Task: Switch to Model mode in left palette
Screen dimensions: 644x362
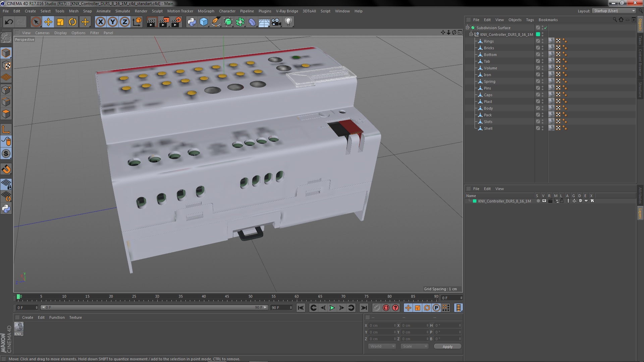Action: [6, 53]
